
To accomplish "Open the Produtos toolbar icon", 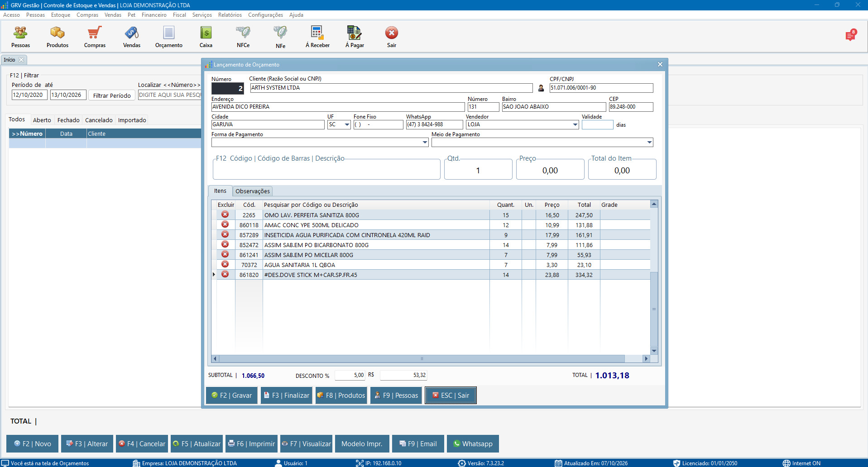I will [58, 37].
